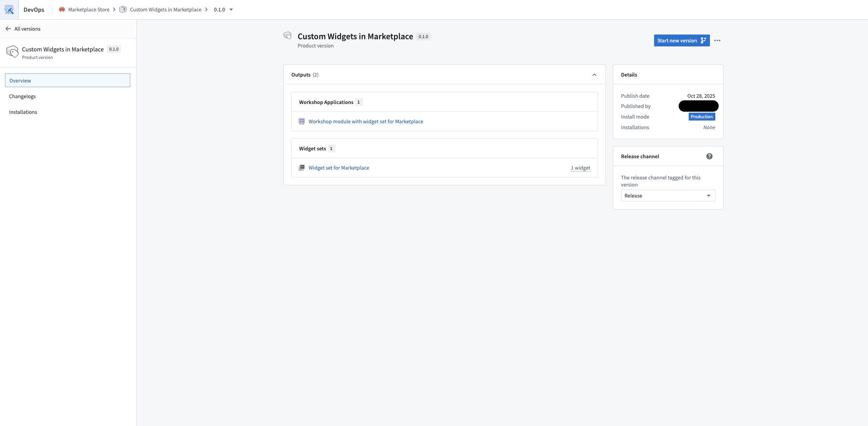Click the 1 widget link
The height and width of the screenshot is (426, 868).
(x=580, y=168)
